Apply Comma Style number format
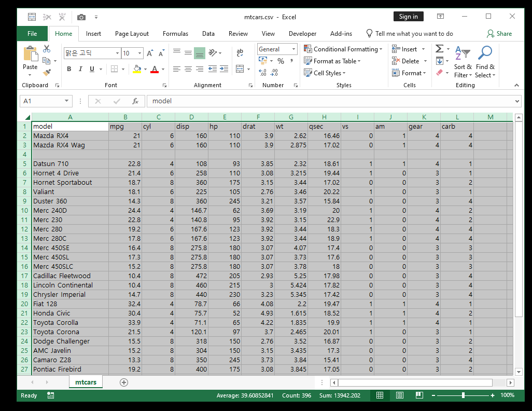The height and width of the screenshot is (411, 532). (291, 61)
